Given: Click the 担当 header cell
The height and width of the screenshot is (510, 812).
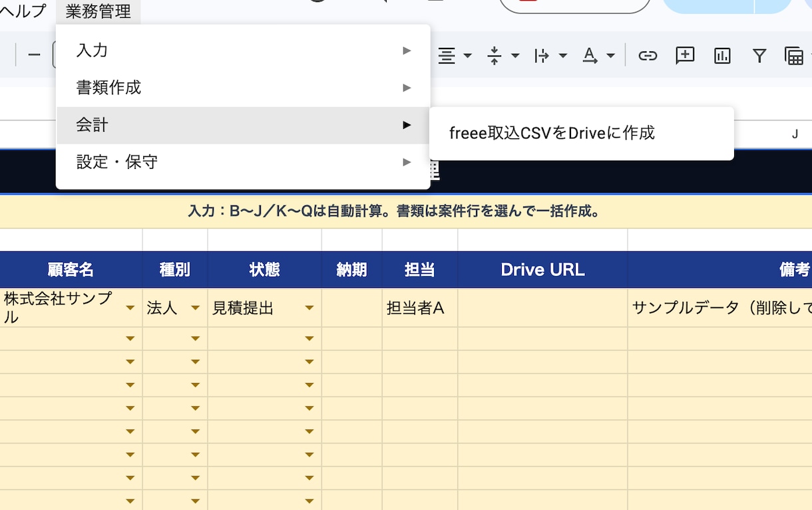Looking at the screenshot, I should [x=420, y=269].
